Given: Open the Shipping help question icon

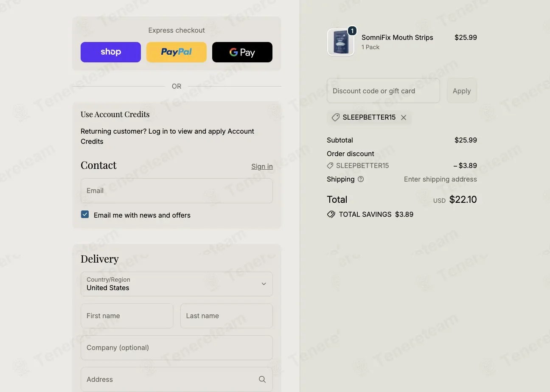Looking at the screenshot, I should point(361,179).
